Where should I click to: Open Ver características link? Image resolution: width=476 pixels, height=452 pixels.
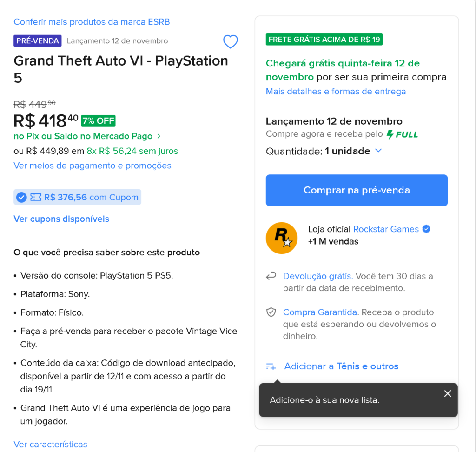(x=50, y=445)
